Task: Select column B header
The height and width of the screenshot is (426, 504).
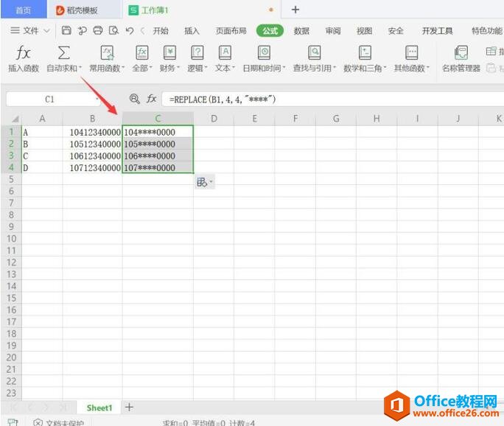Action: coord(92,119)
